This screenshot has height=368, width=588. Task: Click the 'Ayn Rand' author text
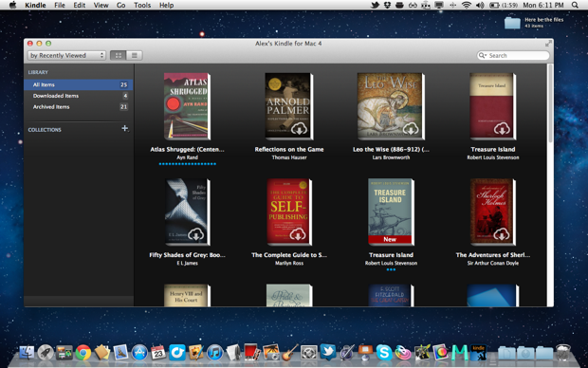point(187,157)
